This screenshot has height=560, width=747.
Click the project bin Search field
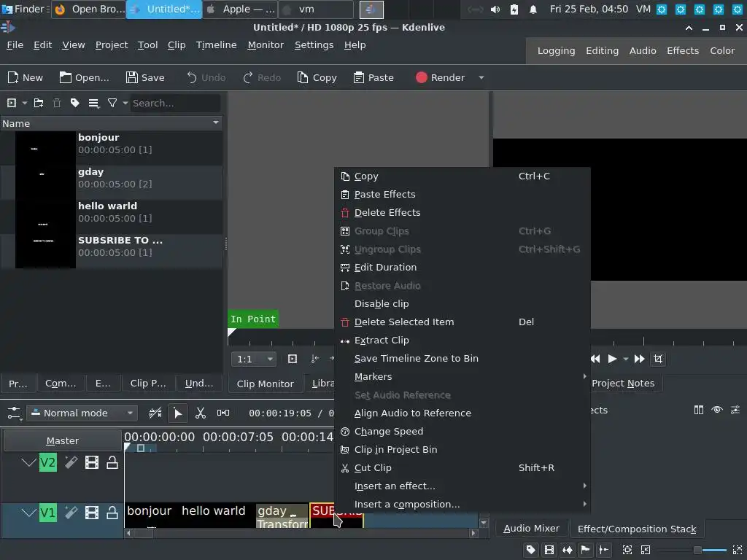point(175,103)
